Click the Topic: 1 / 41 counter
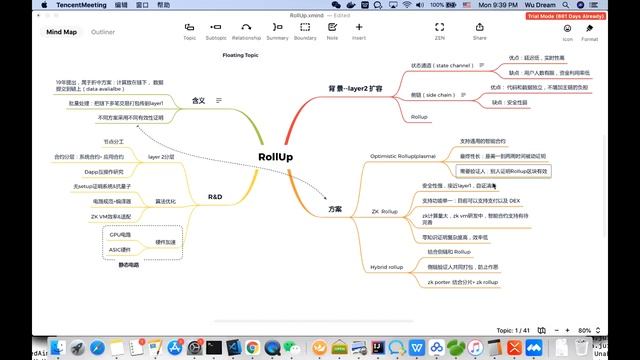The image size is (640, 360). tap(513, 330)
